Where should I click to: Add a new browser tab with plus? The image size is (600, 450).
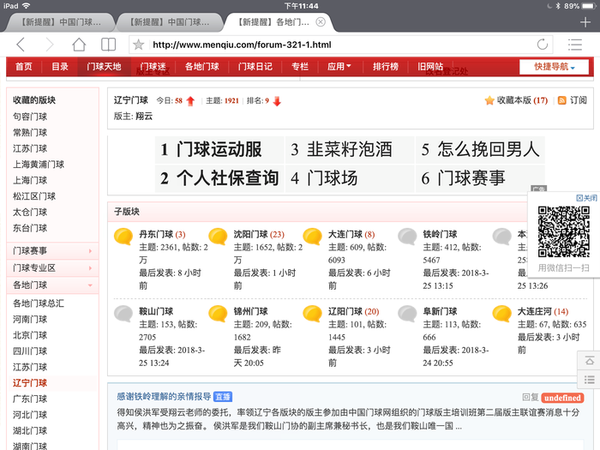tap(585, 22)
